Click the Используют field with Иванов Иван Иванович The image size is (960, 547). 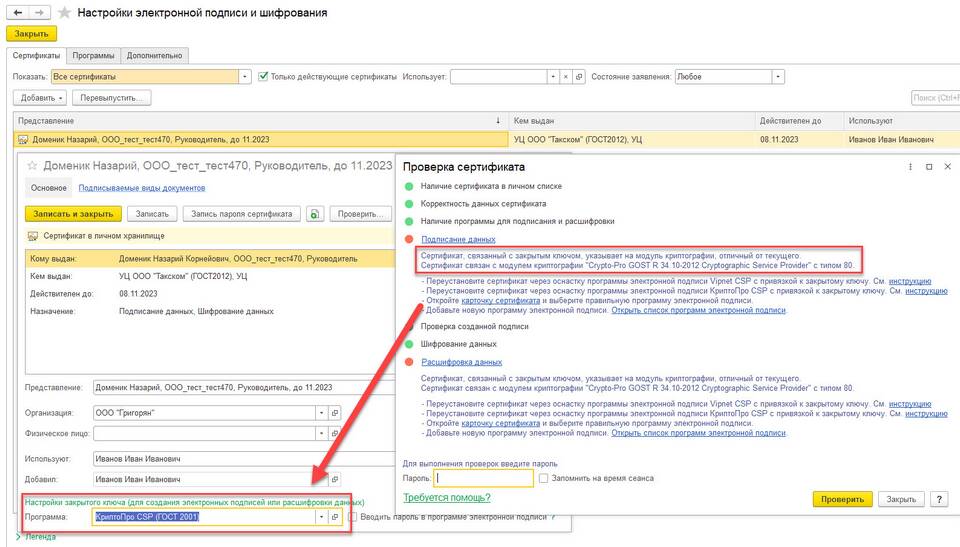[x=244, y=459]
